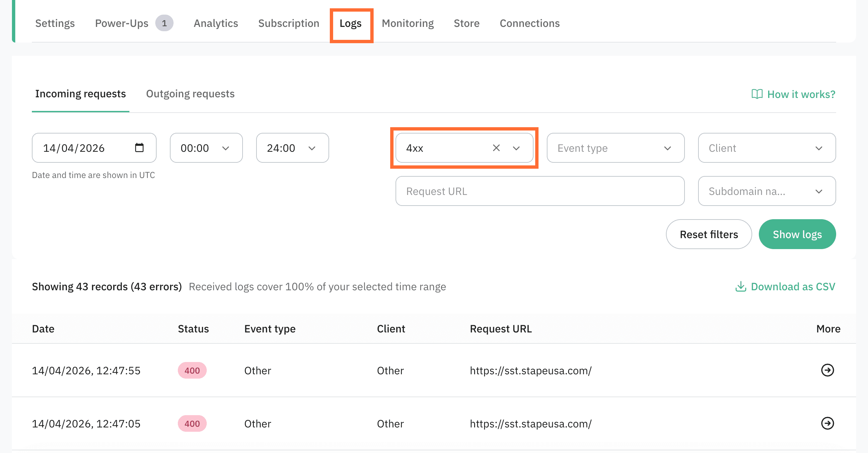Screen dimensions: 868x453
Task: Click the Reset filters button
Action: click(708, 234)
